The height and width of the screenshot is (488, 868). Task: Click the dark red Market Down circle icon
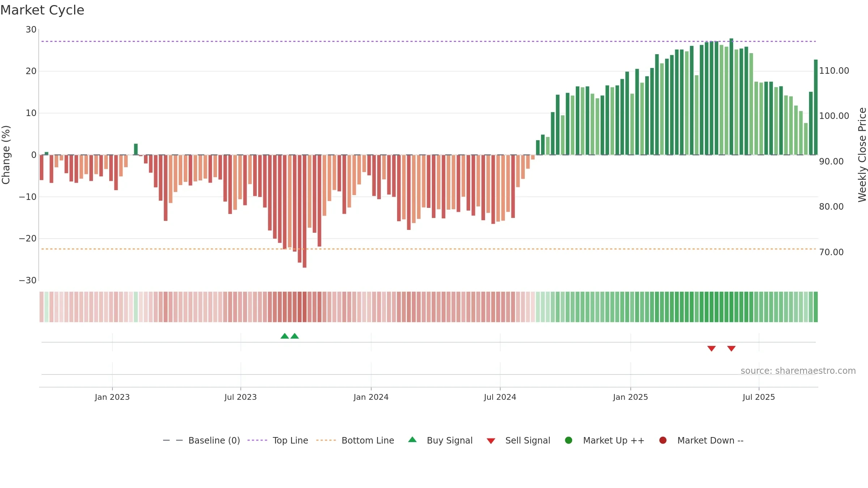663,440
